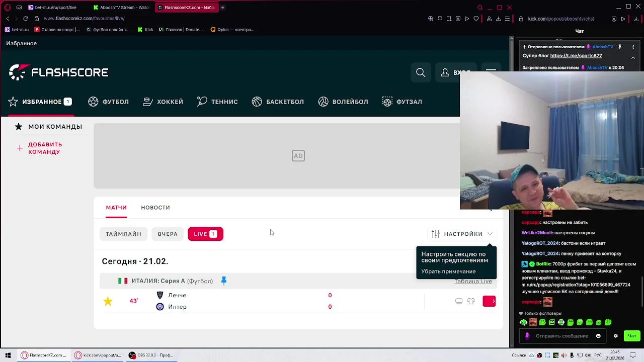The height and width of the screenshot is (362, 644).
Task: Click the Отправить сообщение chat input
Action: point(562,336)
